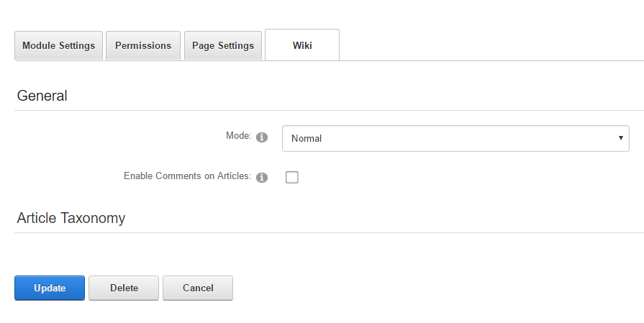Show help for Enable Comments on Articles
The height and width of the screenshot is (323, 644).
(262, 177)
